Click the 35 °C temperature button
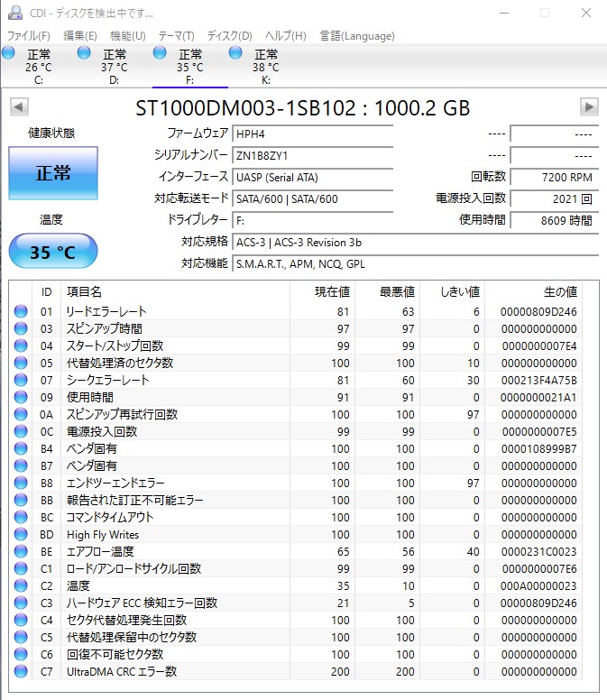Image resolution: width=607 pixels, height=700 pixels. tap(53, 252)
